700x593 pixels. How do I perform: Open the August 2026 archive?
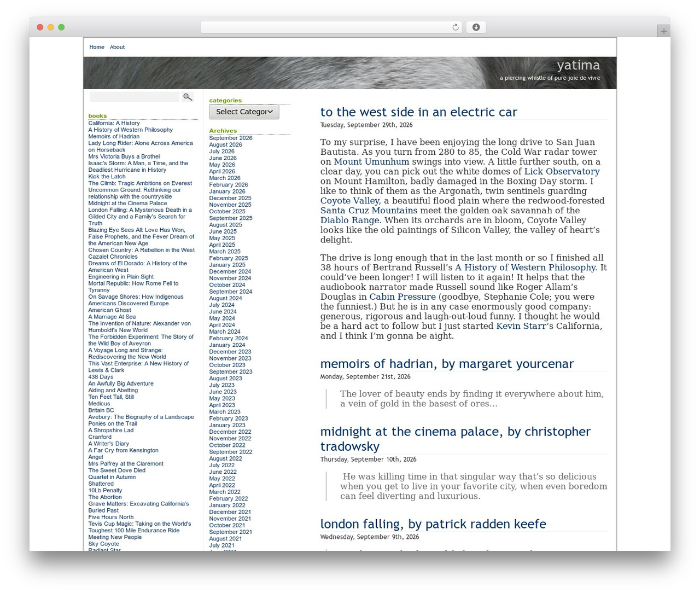pos(225,145)
